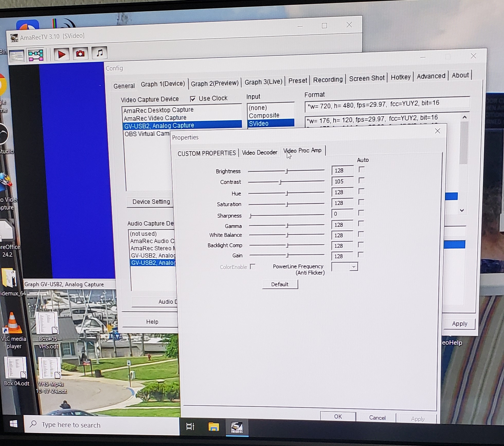
Task: Enable Auto for Gain
Action: tap(361, 255)
